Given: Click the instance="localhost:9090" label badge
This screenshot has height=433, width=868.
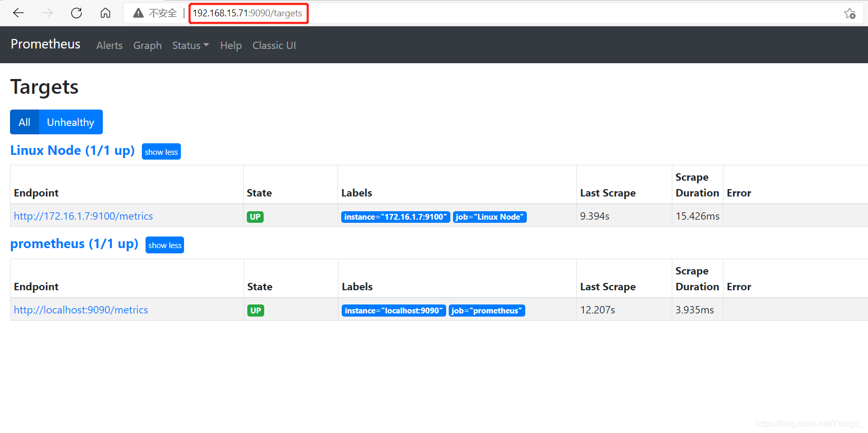Looking at the screenshot, I should pos(394,310).
